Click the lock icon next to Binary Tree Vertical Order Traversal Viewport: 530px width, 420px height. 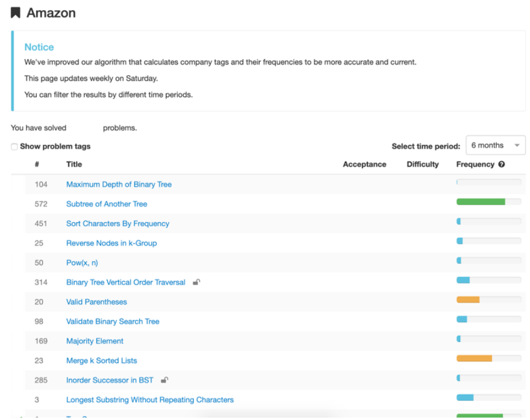pos(196,282)
